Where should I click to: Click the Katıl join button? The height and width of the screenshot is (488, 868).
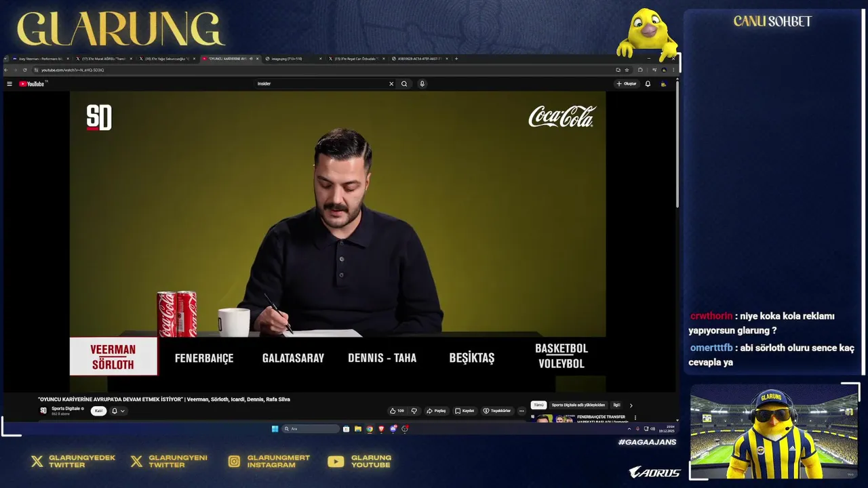[x=98, y=411]
